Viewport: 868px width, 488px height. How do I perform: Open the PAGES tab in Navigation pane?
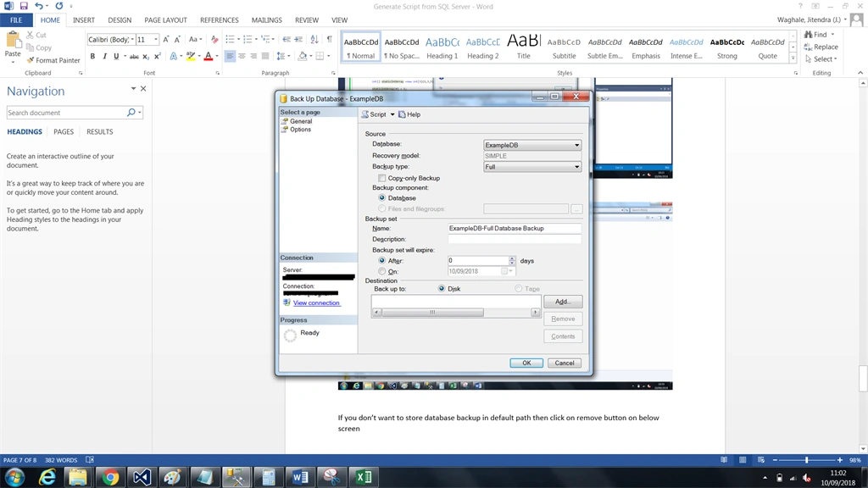(63, 131)
